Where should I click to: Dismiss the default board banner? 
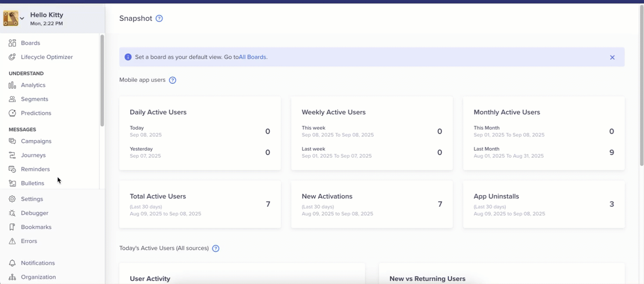tap(612, 57)
